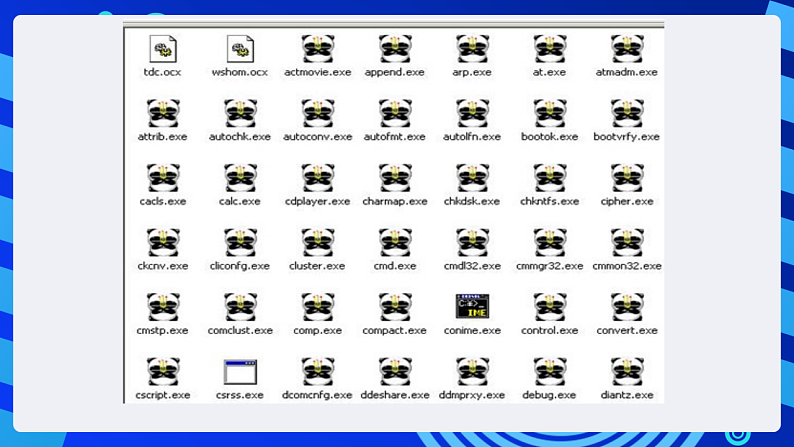The height and width of the screenshot is (447, 794).
Task: Click the diantz.exe file icon
Action: (x=627, y=372)
